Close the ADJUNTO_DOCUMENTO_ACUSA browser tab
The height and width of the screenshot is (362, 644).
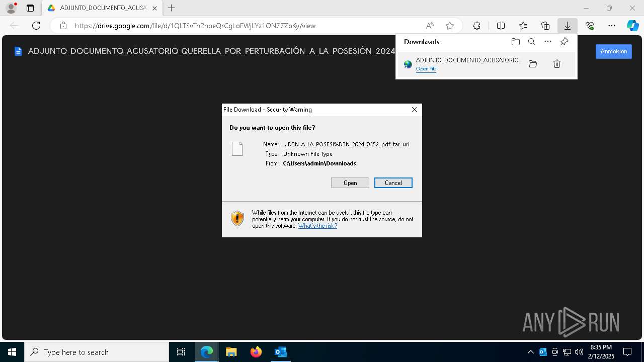[154, 8]
